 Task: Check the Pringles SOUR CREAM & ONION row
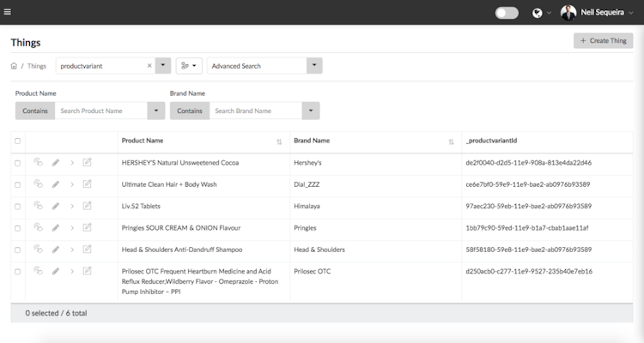[18, 229]
